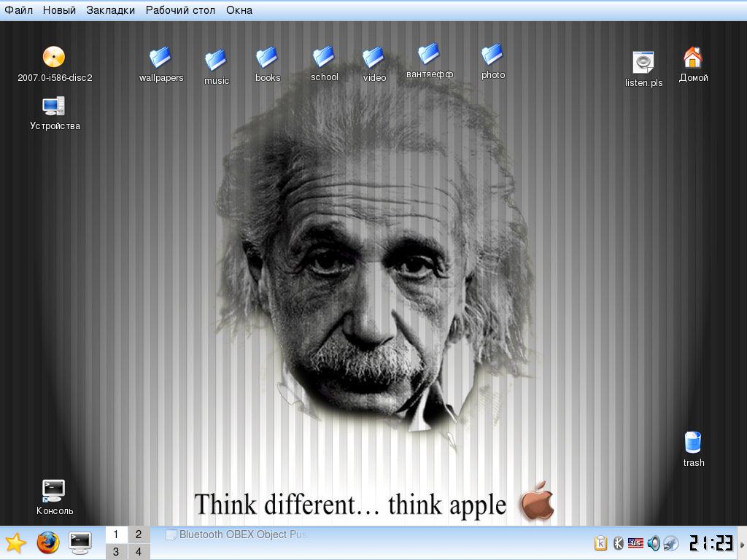Open the Устройства desktop icon
Screen dimensions: 747x560
point(53,106)
